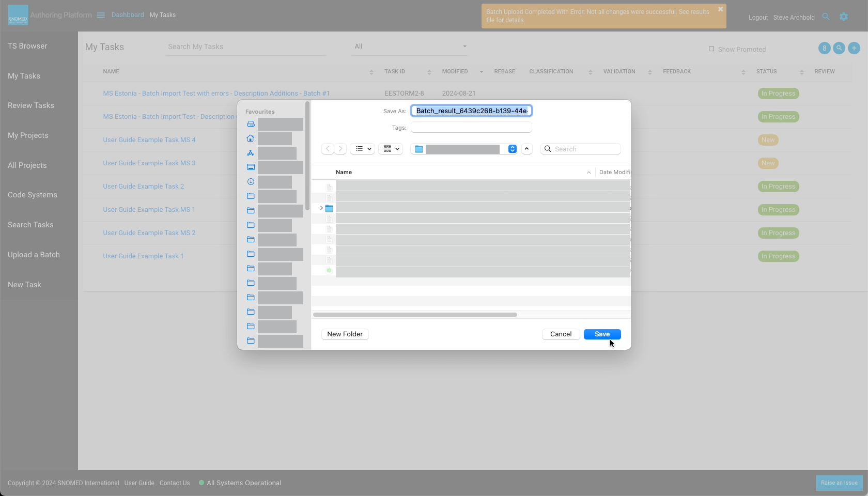
Task: Open task MS Estonia Description Additions Batch #1
Action: [216, 94]
